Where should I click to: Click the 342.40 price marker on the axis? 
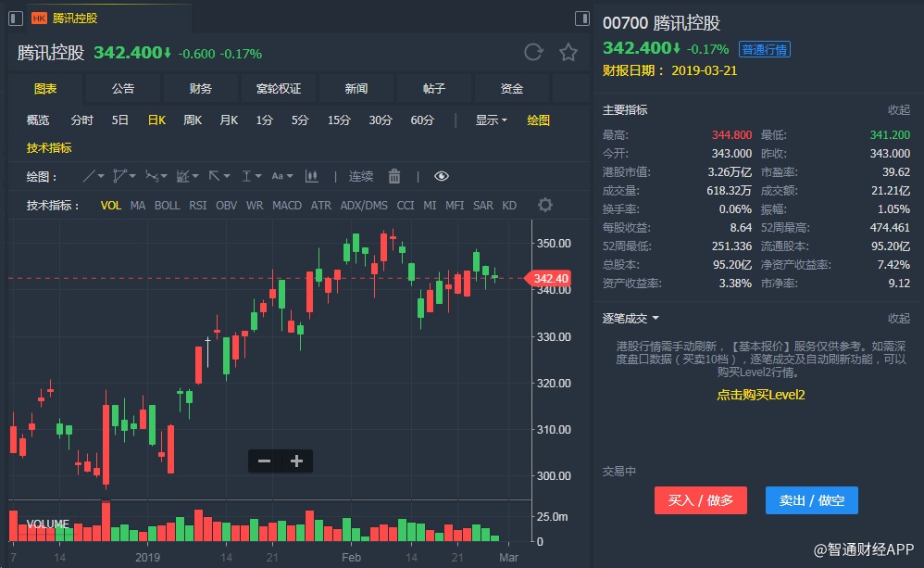tap(550, 278)
